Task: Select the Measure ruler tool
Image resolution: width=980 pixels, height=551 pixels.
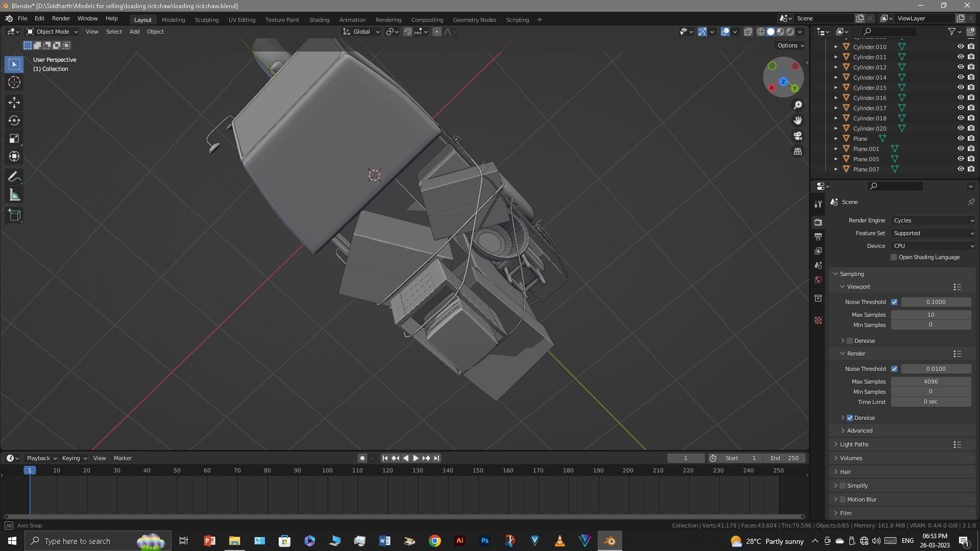Action: (x=14, y=195)
